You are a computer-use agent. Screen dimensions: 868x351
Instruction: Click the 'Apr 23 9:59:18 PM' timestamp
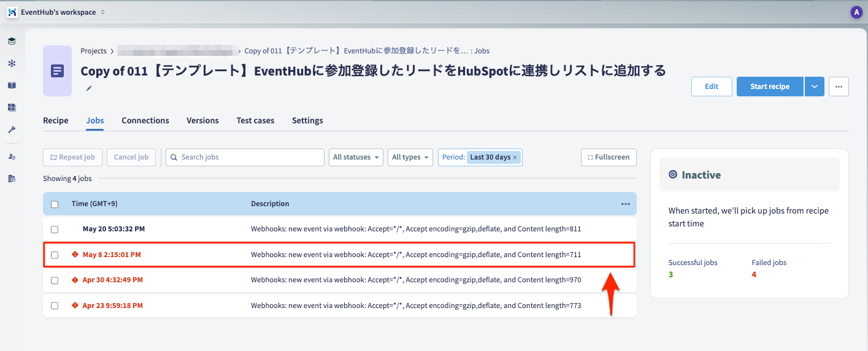click(113, 305)
